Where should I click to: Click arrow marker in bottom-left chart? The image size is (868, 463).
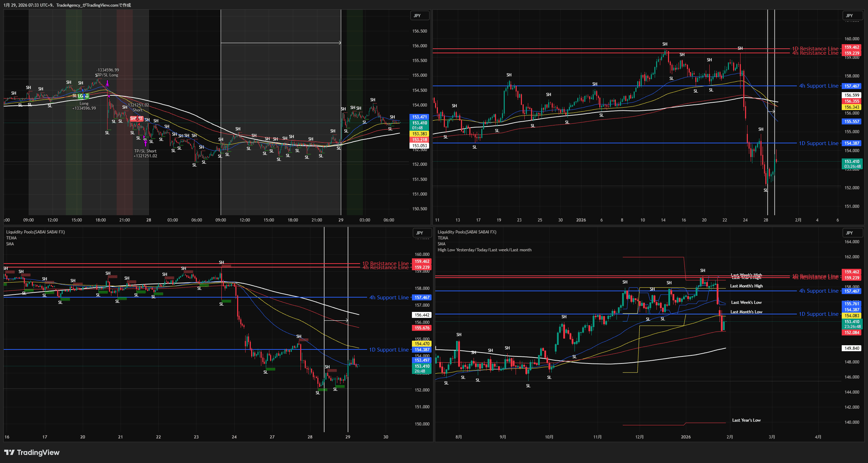pos(346,320)
